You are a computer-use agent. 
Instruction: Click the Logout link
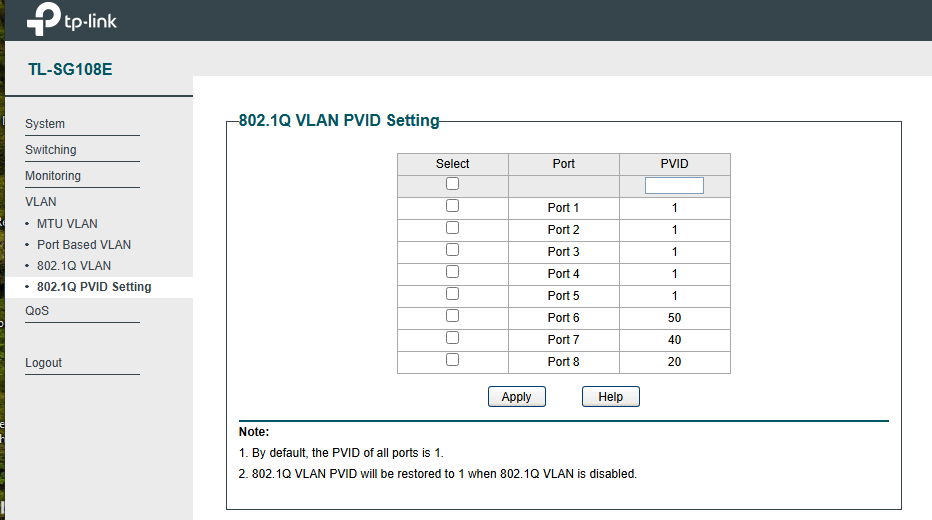point(43,363)
